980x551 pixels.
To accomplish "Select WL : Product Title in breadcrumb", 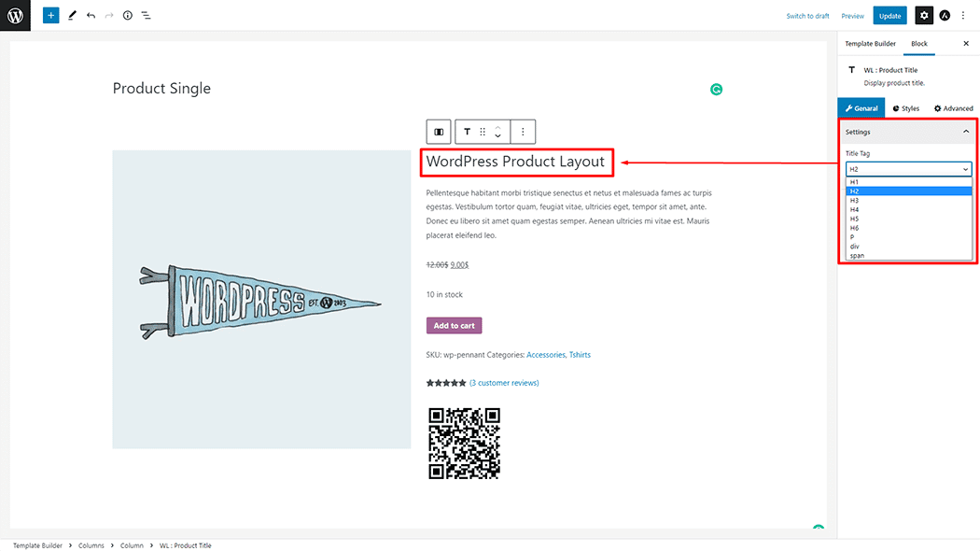I will point(185,545).
